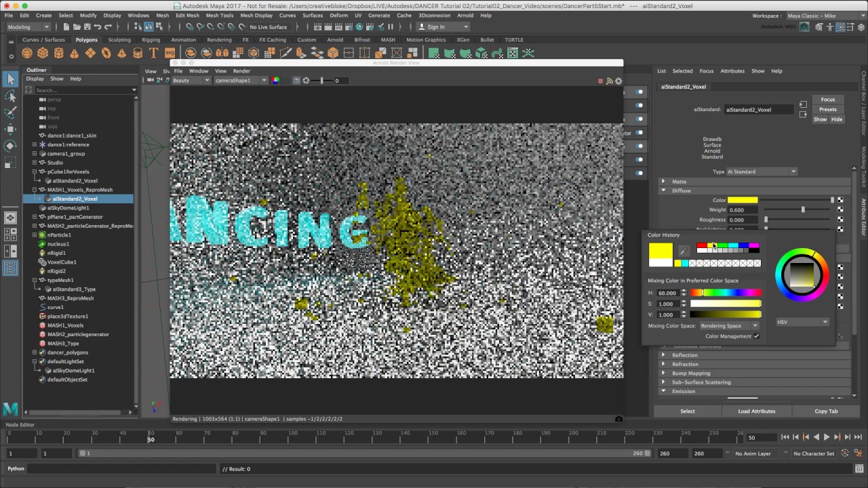Activate the Move tool in toolbox

pyautogui.click(x=10, y=129)
